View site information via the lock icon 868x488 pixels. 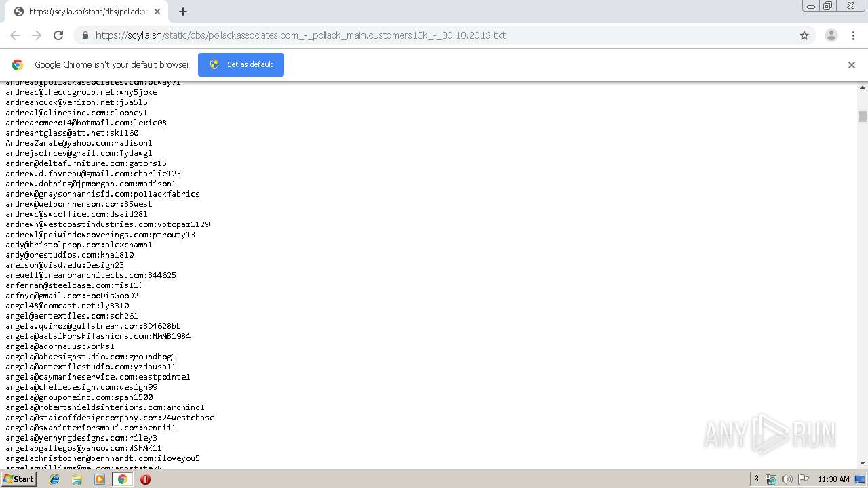[85, 35]
